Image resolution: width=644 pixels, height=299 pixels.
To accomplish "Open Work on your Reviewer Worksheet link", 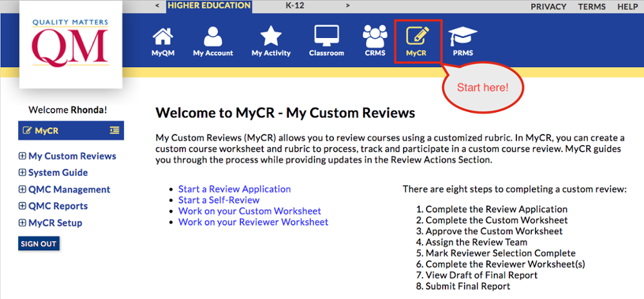I will (253, 222).
